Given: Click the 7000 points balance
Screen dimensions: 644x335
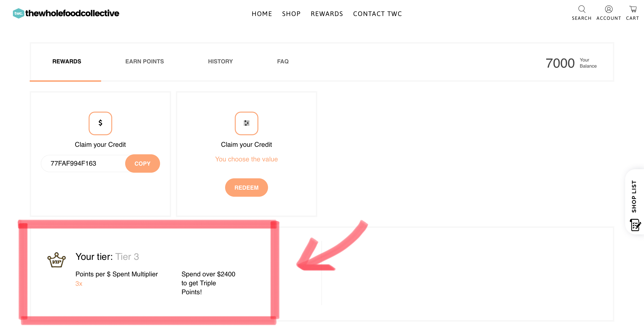Looking at the screenshot, I should tap(560, 63).
